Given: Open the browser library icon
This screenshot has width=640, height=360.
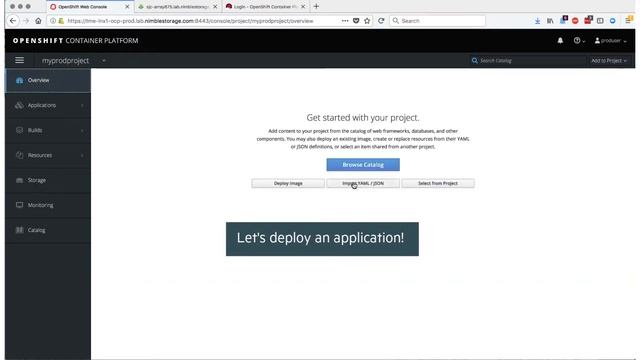Looking at the screenshot, I should (550, 20).
